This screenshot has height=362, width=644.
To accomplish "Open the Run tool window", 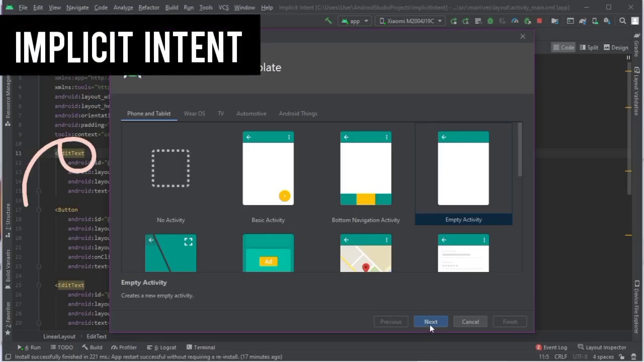I will [x=29, y=347].
